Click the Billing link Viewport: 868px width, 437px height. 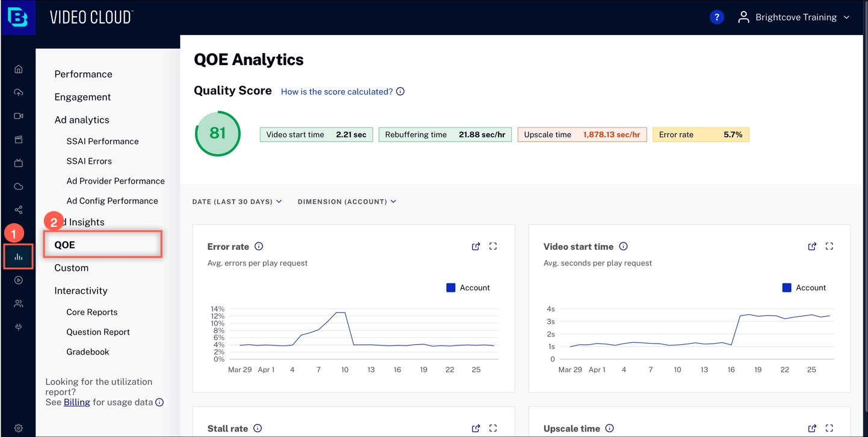[x=76, y=402]
